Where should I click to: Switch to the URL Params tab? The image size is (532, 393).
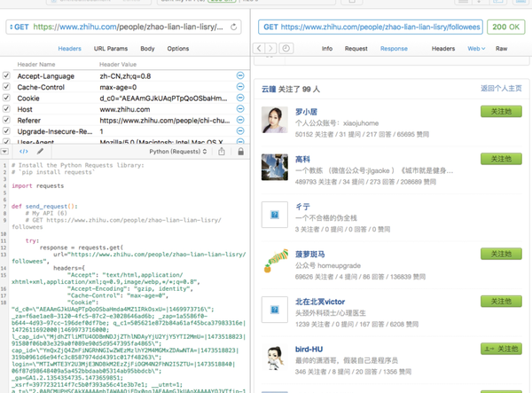click(110, 49)
